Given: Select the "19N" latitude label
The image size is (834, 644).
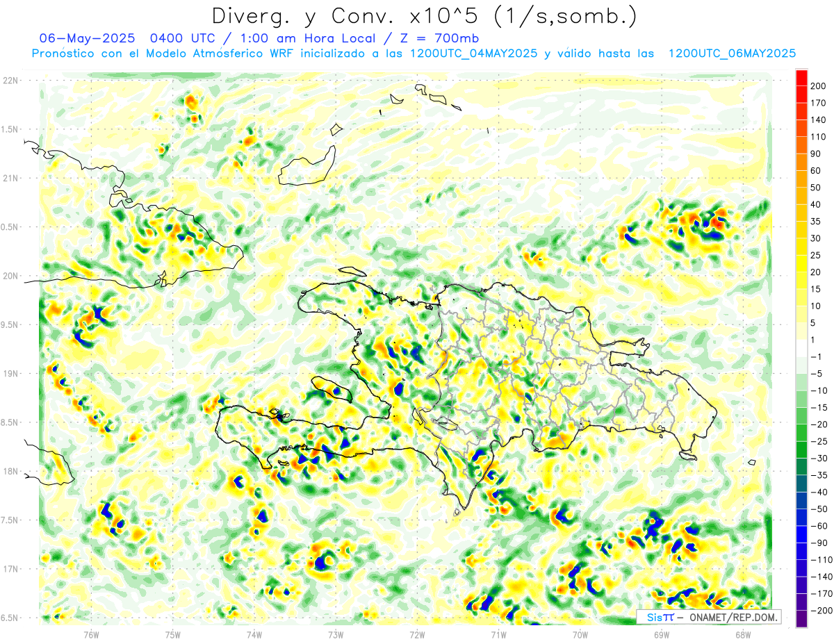Looking at the screenshot, I should point(10,373).
